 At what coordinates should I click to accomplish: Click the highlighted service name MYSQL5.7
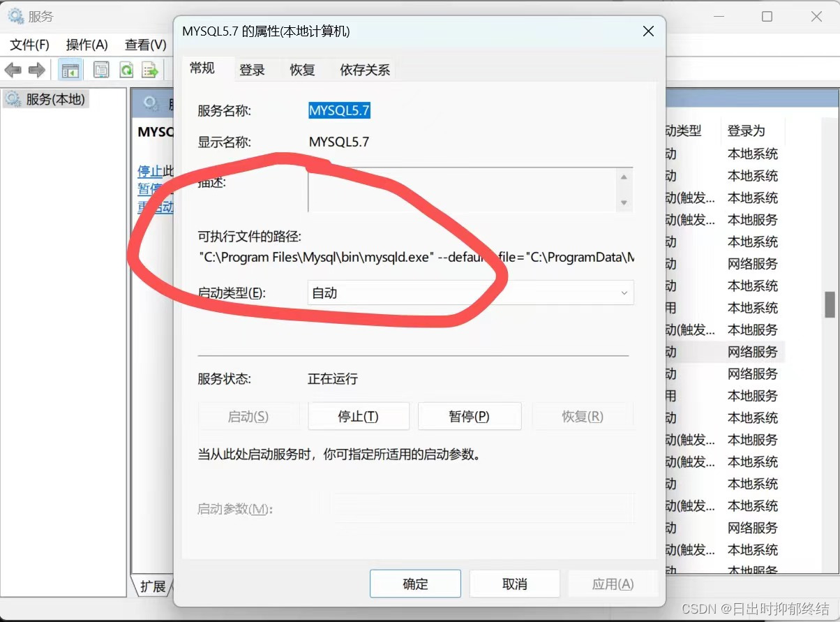339,110
